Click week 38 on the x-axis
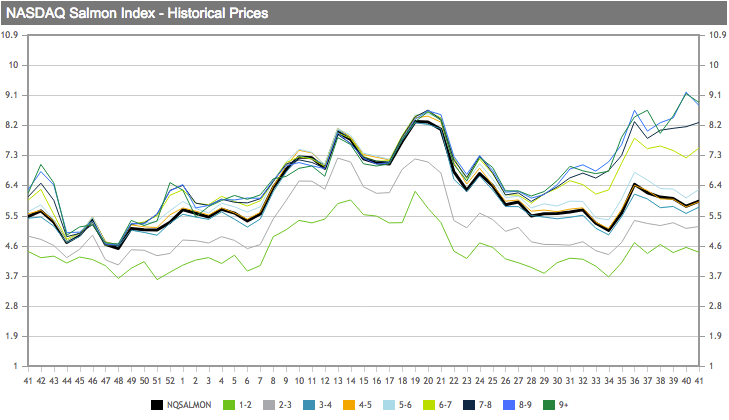Screen dimensions: 729x420 tap(660, 381)
